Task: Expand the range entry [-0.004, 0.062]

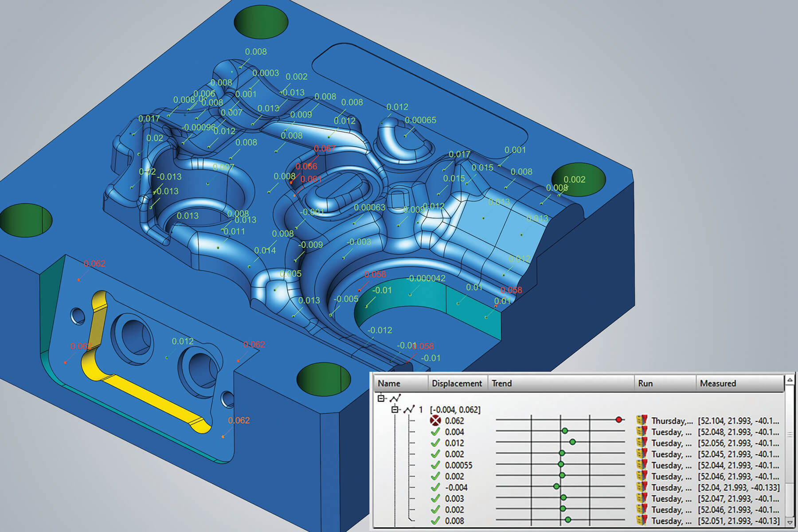Action: pyautogui.click(x=455, y=410)
